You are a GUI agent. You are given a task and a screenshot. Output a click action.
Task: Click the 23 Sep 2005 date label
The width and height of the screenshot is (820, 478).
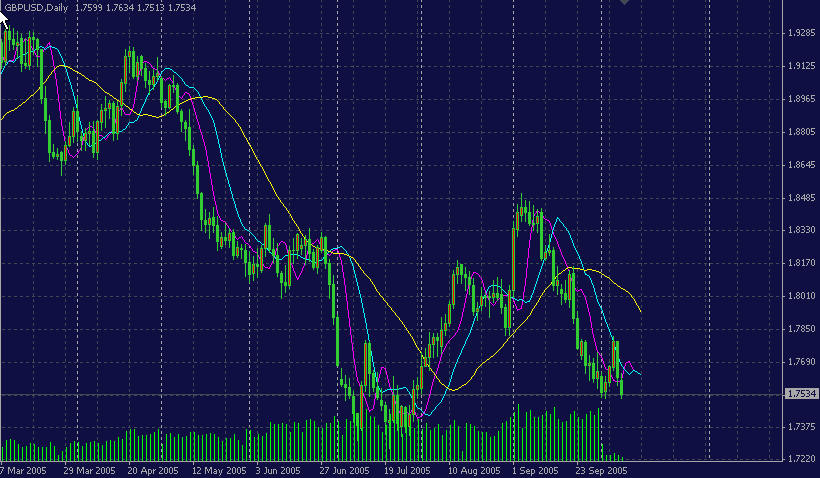[x=601, y=471]
